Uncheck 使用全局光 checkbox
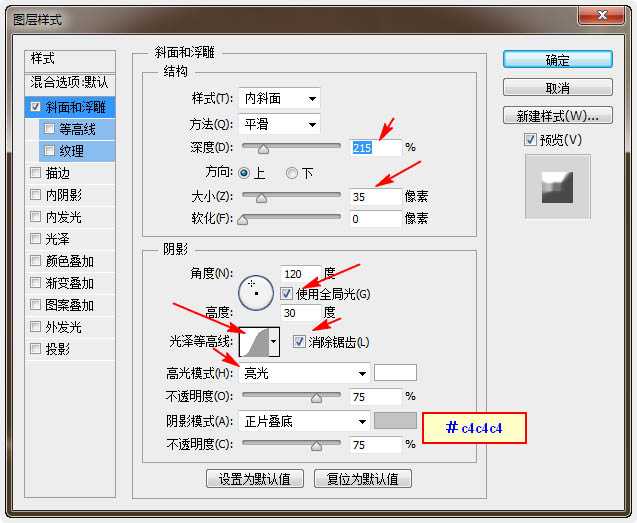The height and width of the screenshot is (523, 637). point(286,293)
